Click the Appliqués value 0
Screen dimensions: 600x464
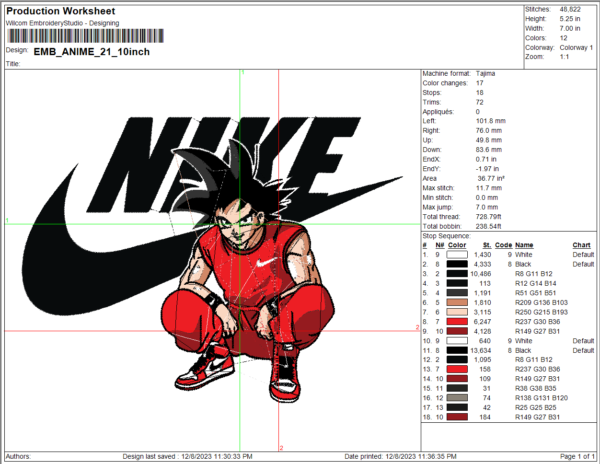[478, 112]
